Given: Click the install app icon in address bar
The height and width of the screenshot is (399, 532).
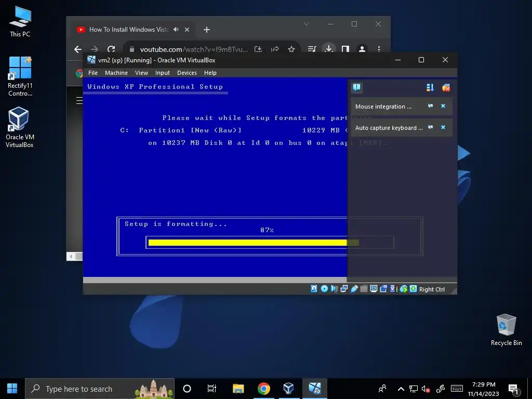Looking at the screenshot, I should pos(258,49).
